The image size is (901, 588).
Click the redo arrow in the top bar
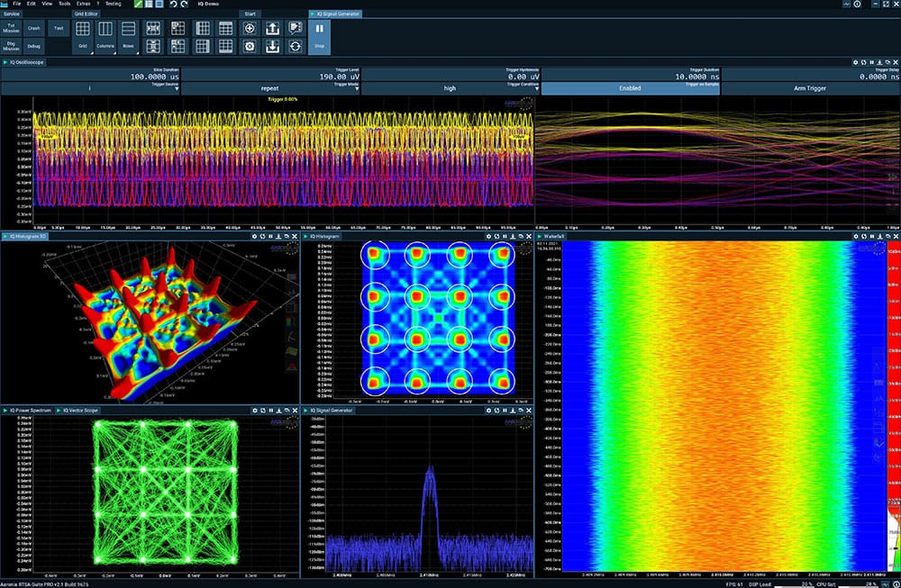click(185, 5)
